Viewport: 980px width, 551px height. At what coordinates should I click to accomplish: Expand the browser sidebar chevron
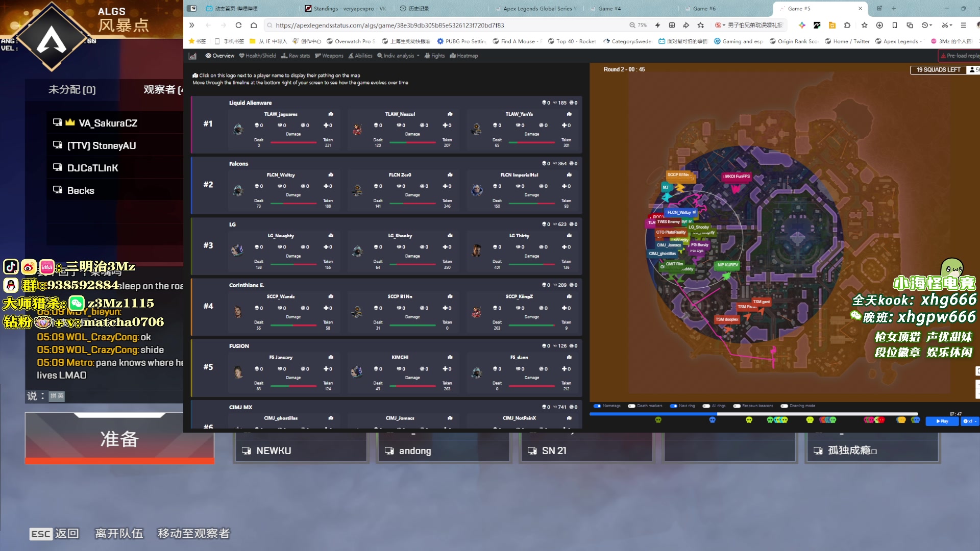pos(192,25)
